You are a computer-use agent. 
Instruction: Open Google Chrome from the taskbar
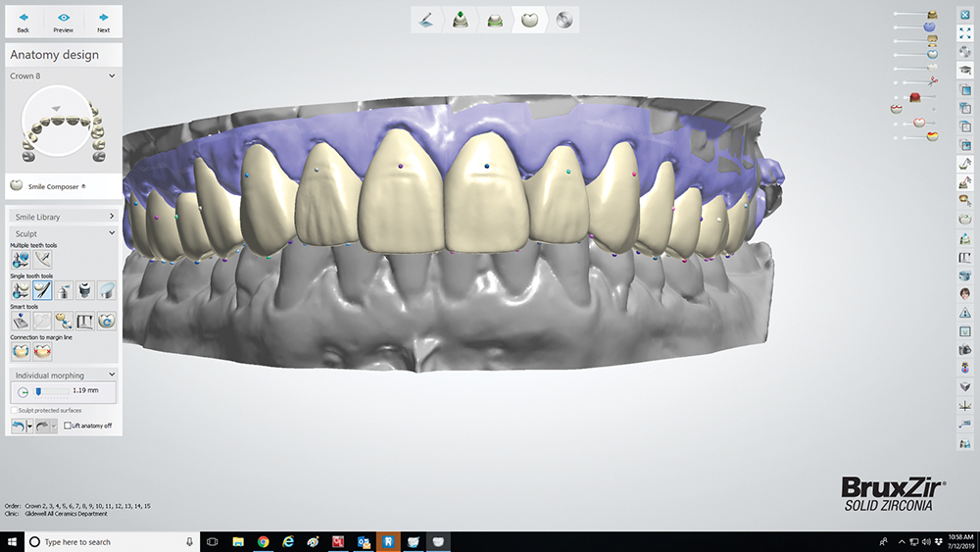263,542
